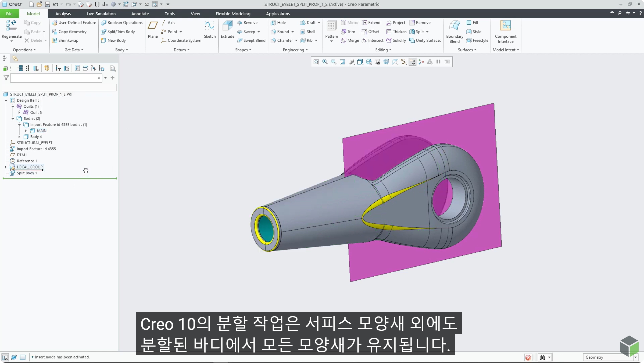Expand the Get Data group dropdown
Viewport: 644px width, 363px height.
74,50
